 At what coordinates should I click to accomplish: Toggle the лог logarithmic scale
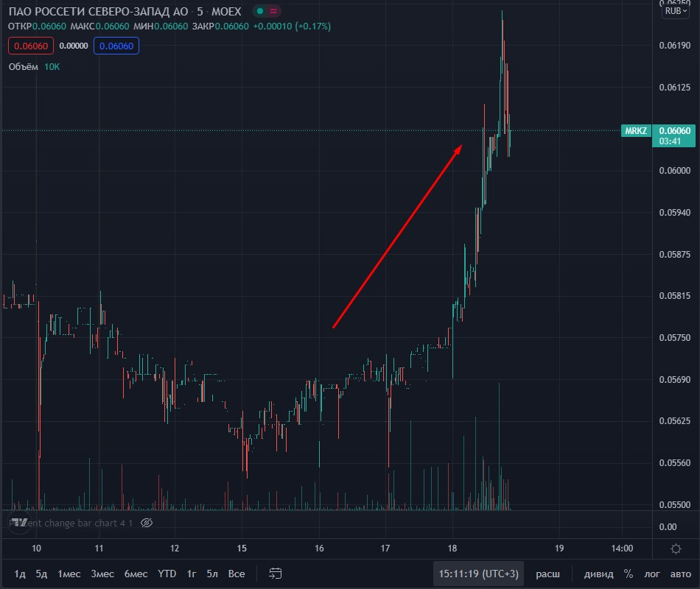tap(652, 574)
